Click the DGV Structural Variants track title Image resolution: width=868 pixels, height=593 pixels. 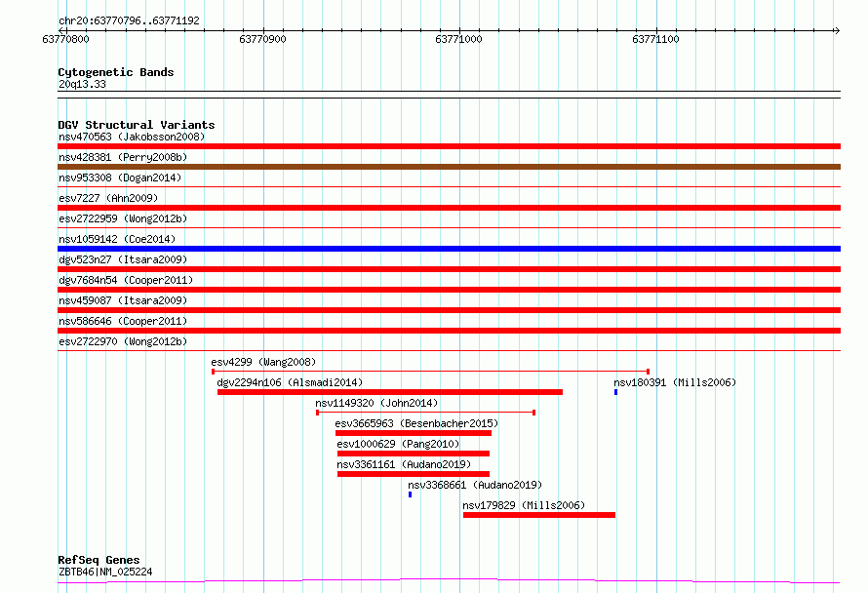point(137,125)
